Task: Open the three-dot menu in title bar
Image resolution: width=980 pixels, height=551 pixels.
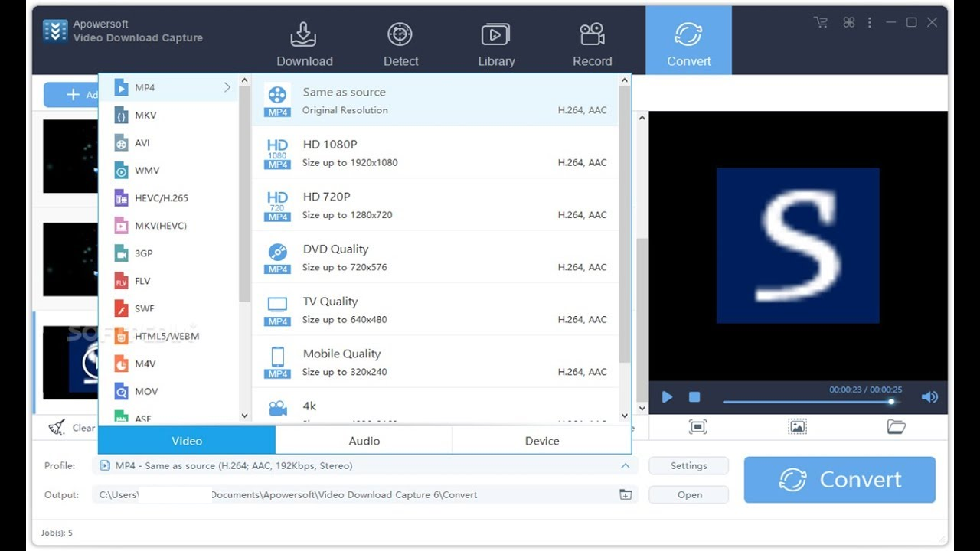Action: [x=869, y=22]
